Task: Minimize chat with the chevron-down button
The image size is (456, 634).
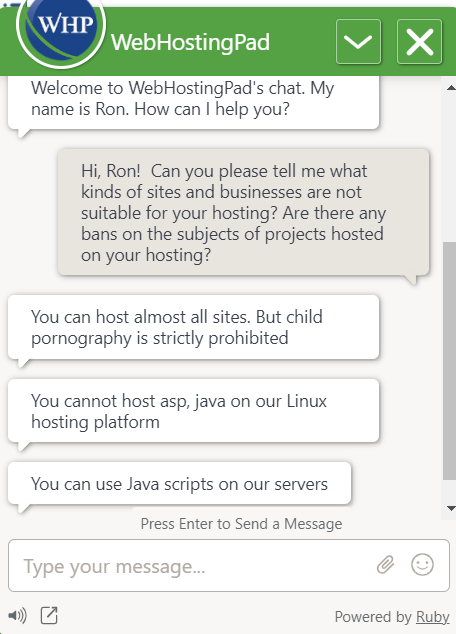Action: (358, 42)
